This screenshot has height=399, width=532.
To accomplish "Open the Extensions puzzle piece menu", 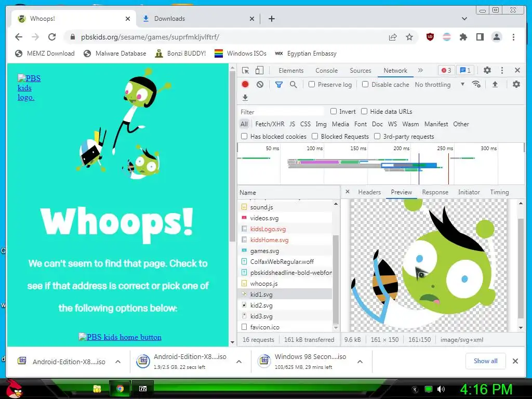I will pyautogui.click(x=463, y=37).
